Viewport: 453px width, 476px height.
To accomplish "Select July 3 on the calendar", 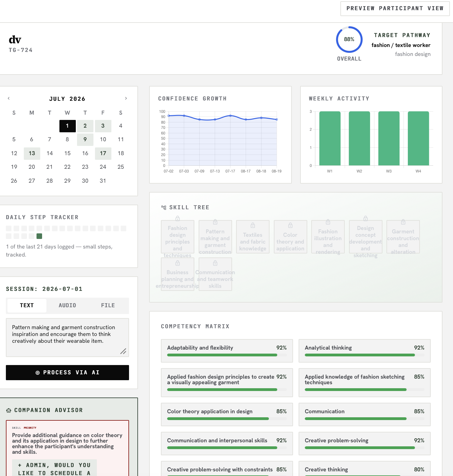I will point(103,126).
